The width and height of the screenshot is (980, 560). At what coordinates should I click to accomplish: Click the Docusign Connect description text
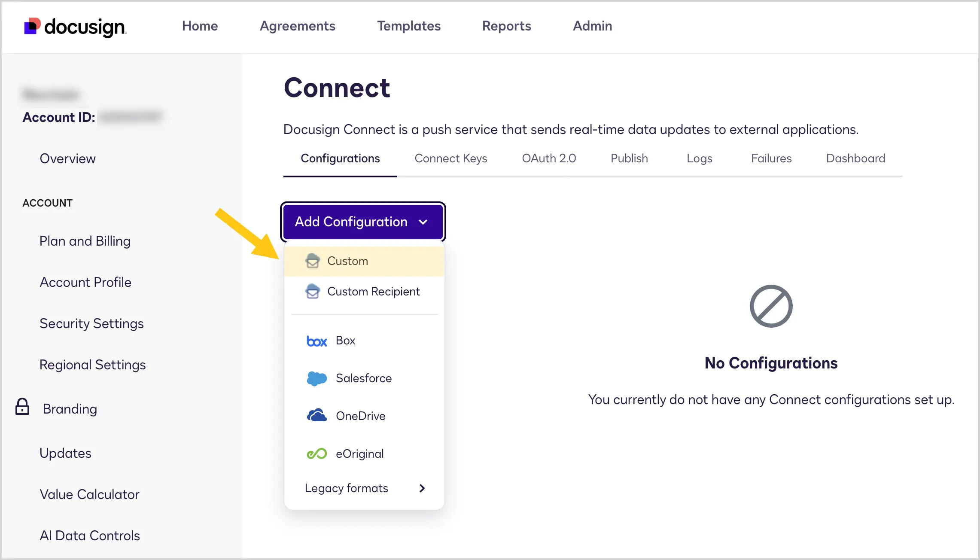point(571,129)
